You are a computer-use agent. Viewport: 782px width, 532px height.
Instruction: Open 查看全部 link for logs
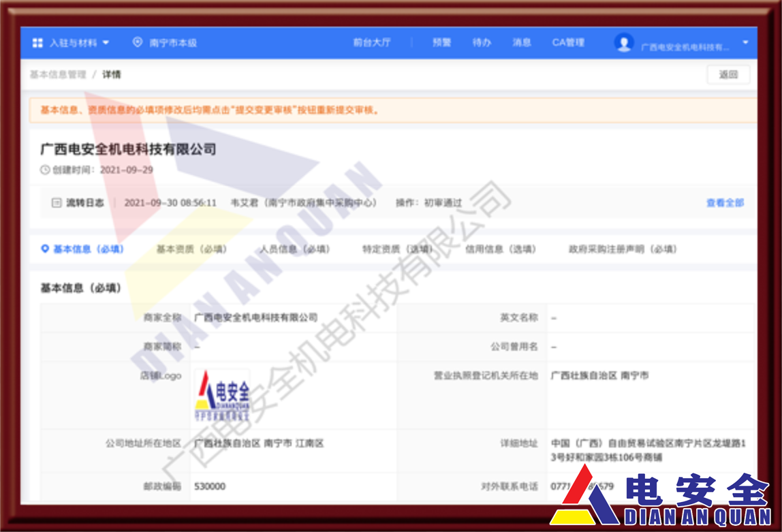click(x=725, y=202)
